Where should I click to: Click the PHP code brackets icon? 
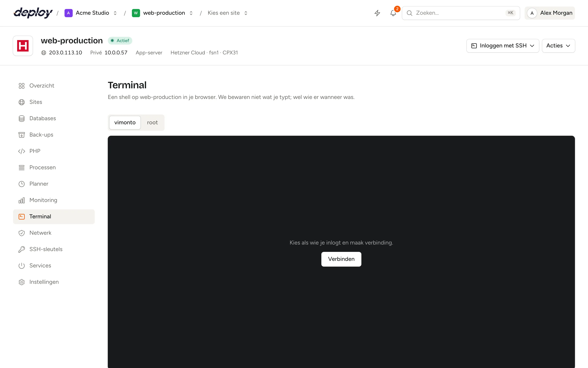coord(22,151)
